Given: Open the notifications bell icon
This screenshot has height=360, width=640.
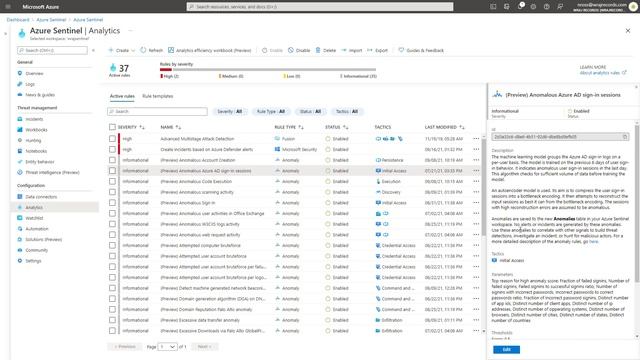Looking at the screenshot, I should (520, 7).
